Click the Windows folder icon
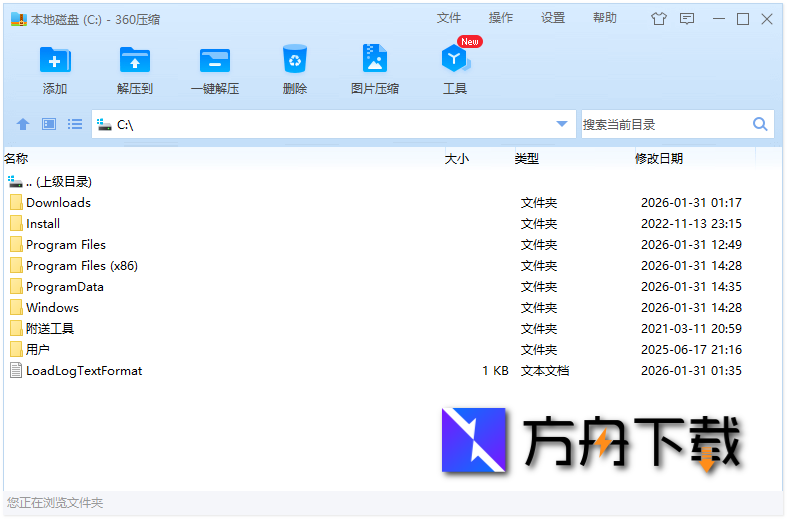This screenshot has height=519, width=787. coord(16,307)
